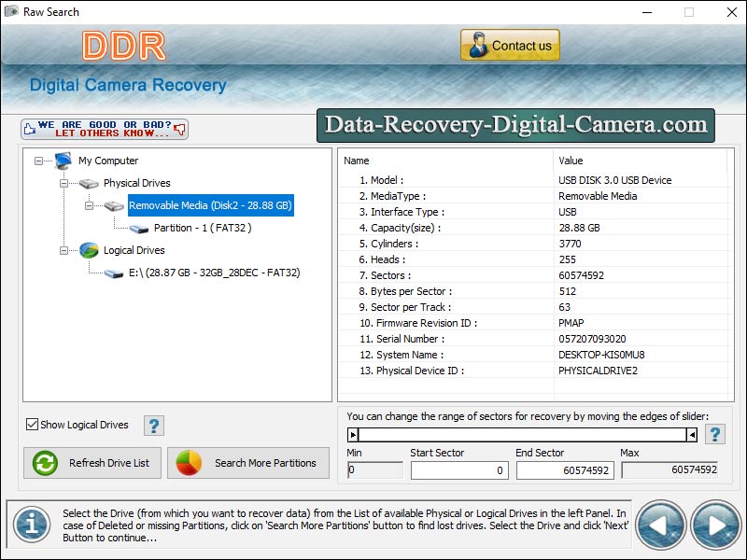Click the Next arrow button

click(715, 525)
